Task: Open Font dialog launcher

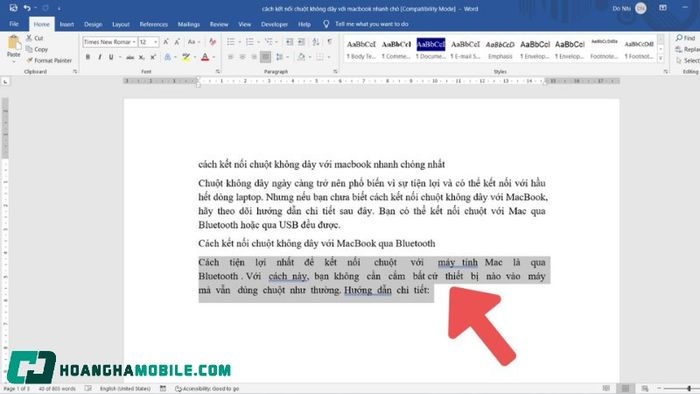Action: (x=218, y=71)
